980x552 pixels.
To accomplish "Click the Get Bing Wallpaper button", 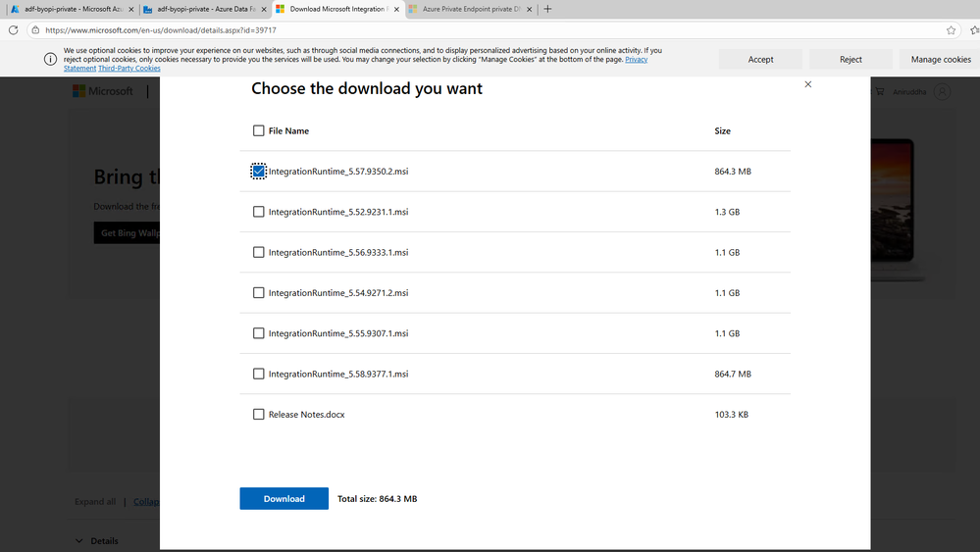I will 127,233.
